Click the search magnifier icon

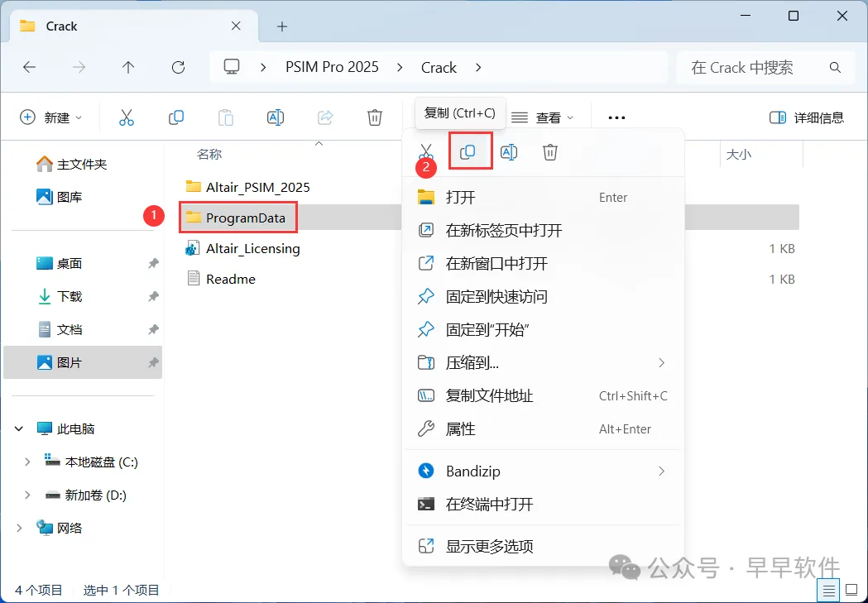pyautogui.click(x=836, y=68)
